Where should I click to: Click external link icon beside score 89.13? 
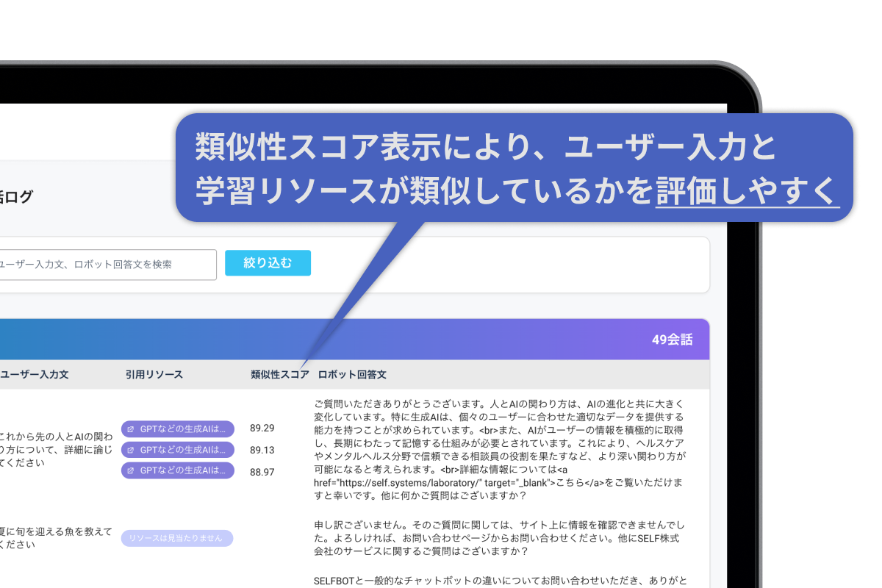[x=131, y=450]
